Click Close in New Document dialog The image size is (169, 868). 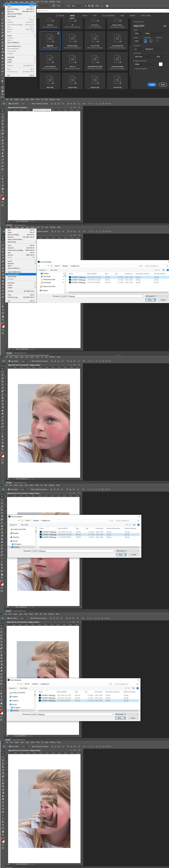tap(163, 85)
